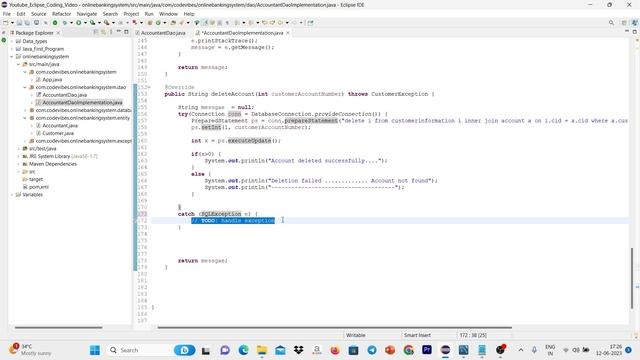Open the Coverage dropdown arrow
The width and height of the screenshot is (640, 360).
pyautogui.click(x=99, y=23)
